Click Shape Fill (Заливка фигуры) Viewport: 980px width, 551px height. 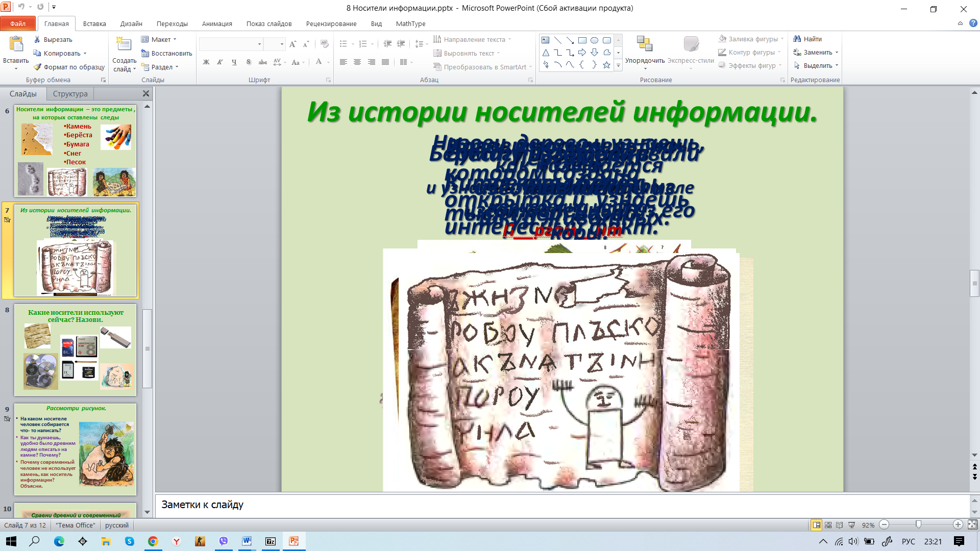pyautogui.click(x=750, y=39)
